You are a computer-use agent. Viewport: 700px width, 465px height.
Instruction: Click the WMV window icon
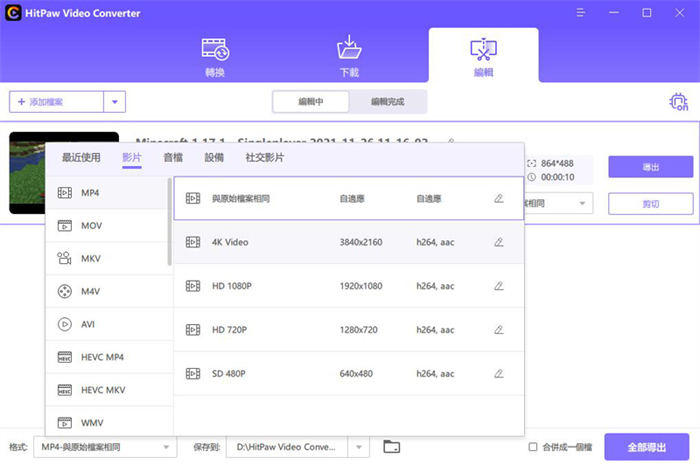pos(65,422)
